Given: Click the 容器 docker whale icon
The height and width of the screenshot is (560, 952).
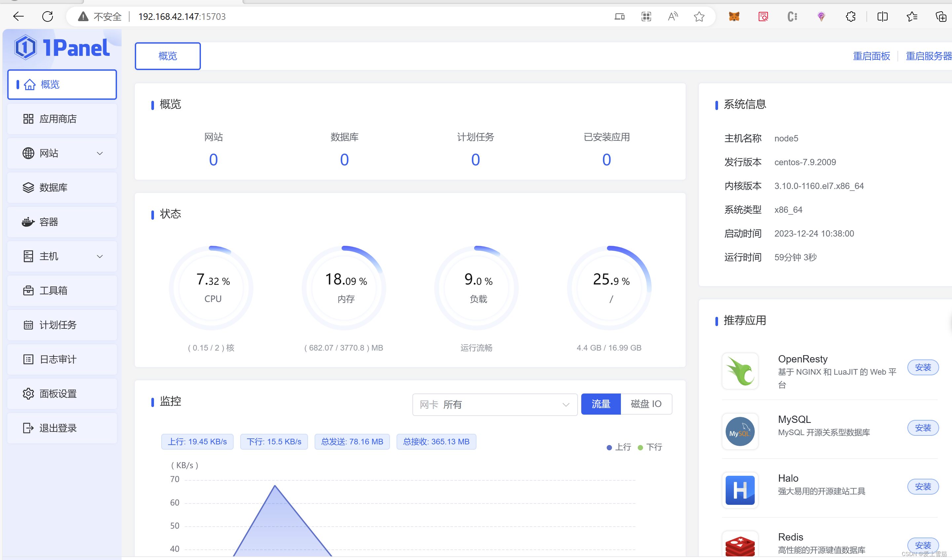Looking at the screenshot, I should (x=28, y=222).
